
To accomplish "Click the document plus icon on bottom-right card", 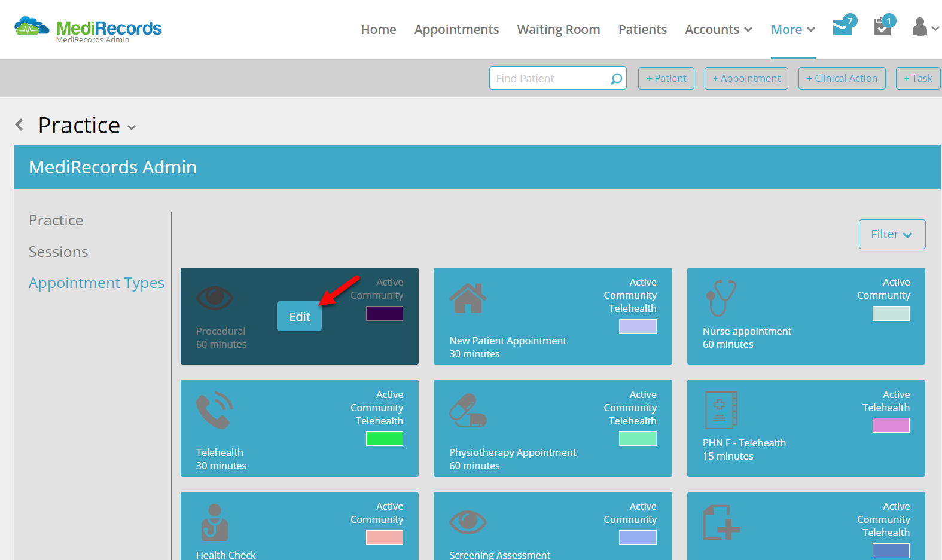I will pos(721,522).
